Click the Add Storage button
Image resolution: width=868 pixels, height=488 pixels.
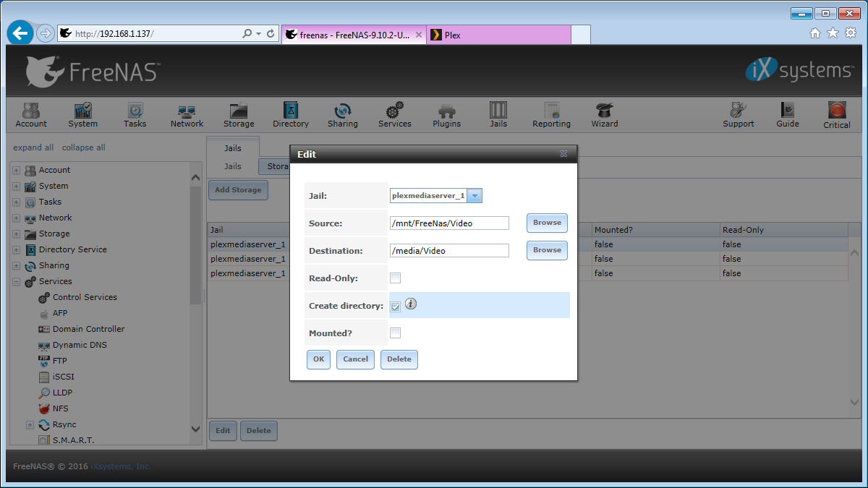click(x=238, y=190)
